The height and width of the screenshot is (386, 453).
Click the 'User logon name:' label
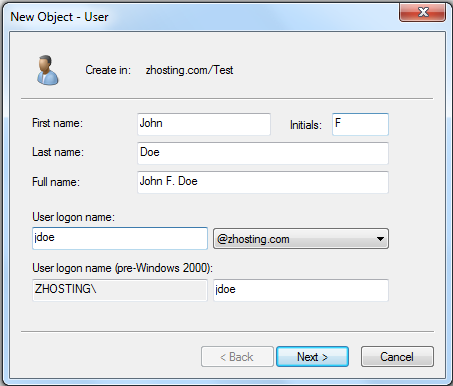(x=73, y=217)
